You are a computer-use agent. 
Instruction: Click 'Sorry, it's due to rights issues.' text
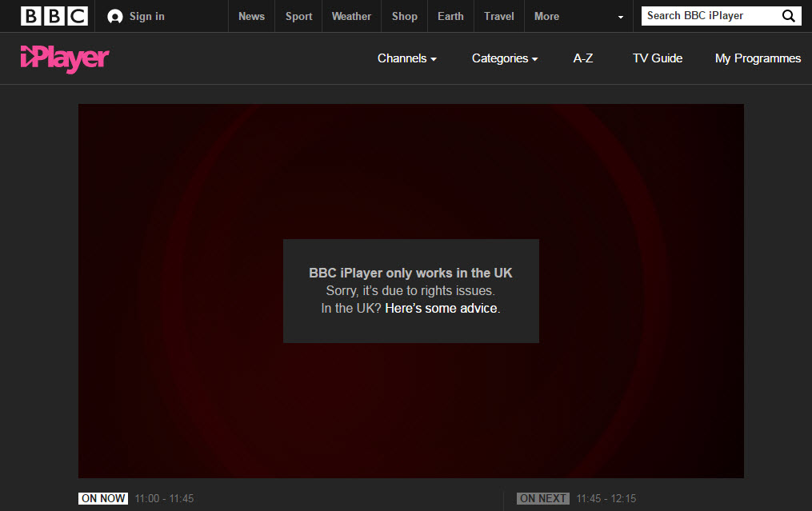pos(410,290)
